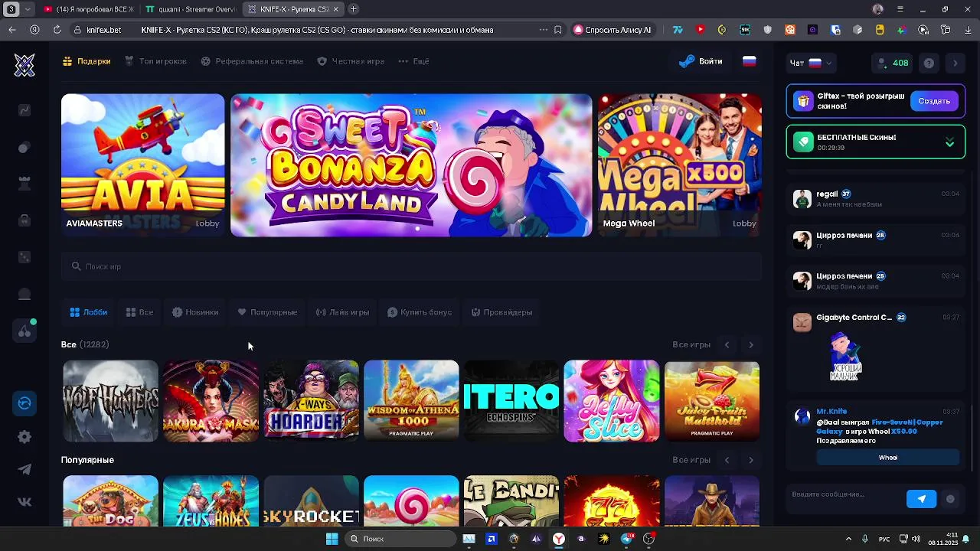The height and width of the screenshot is (551, 980).
Task: Change site language via Russian flag
Action: [750, 61]
